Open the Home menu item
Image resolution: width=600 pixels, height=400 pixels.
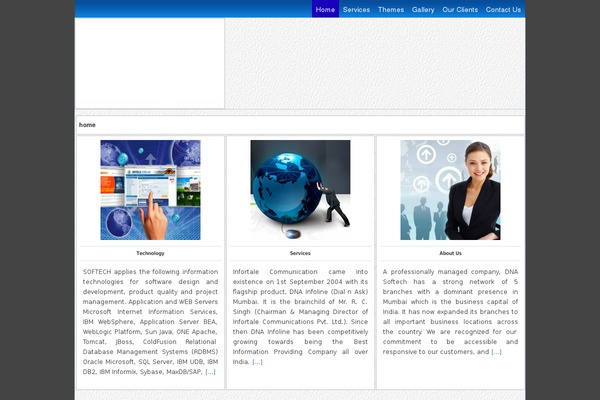pos(325,9)
